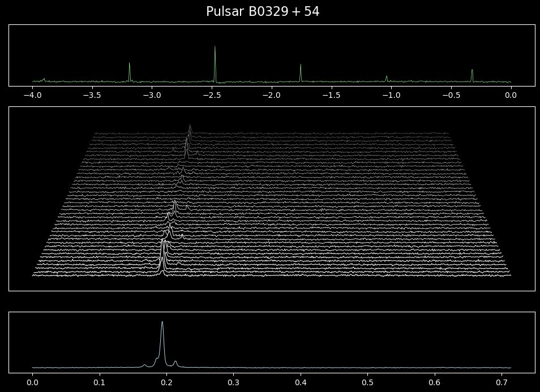Click the 0.0 tick label on bottom axis
This screenshot has height=392, width=540.
[x=32, y=382]
